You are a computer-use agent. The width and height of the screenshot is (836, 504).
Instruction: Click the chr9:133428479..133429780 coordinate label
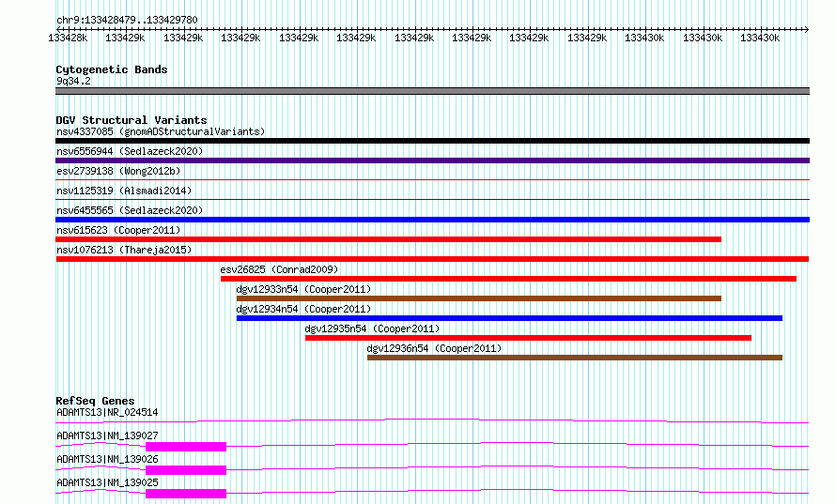pos(127,20)
